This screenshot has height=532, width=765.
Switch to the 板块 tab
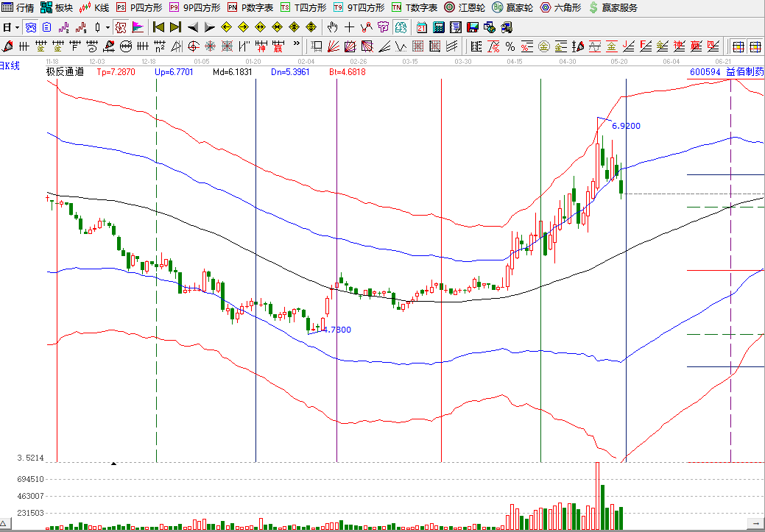coord(57,8)
